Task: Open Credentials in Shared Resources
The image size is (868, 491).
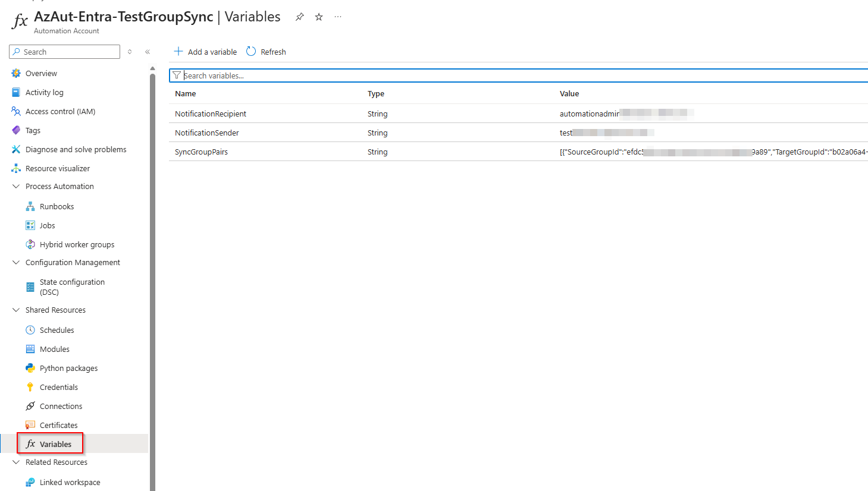Action: point(58,387)
